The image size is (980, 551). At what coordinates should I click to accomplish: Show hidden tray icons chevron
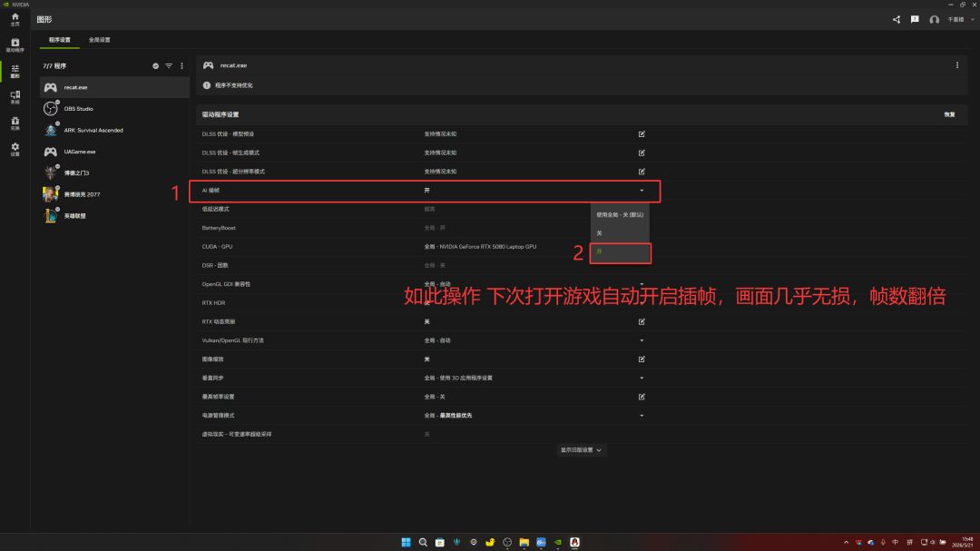[847, 542]
